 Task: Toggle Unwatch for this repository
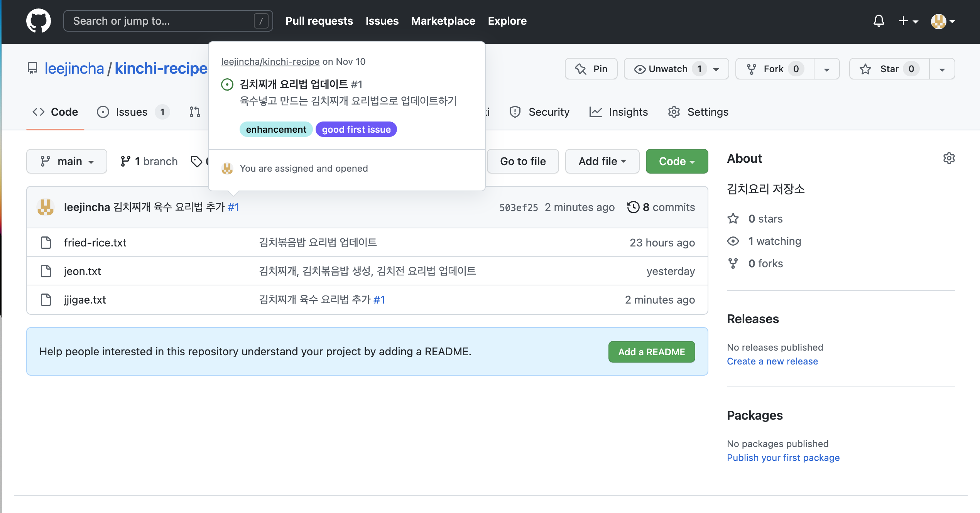tap(667, 69)
